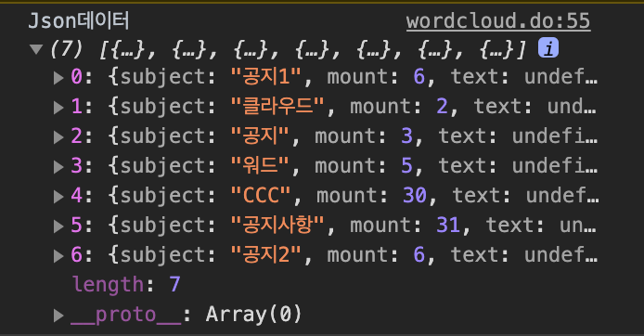Click the mount value 30
This screenshot has height=336, width=644.
pyautogui.click(x=415, y=196)
